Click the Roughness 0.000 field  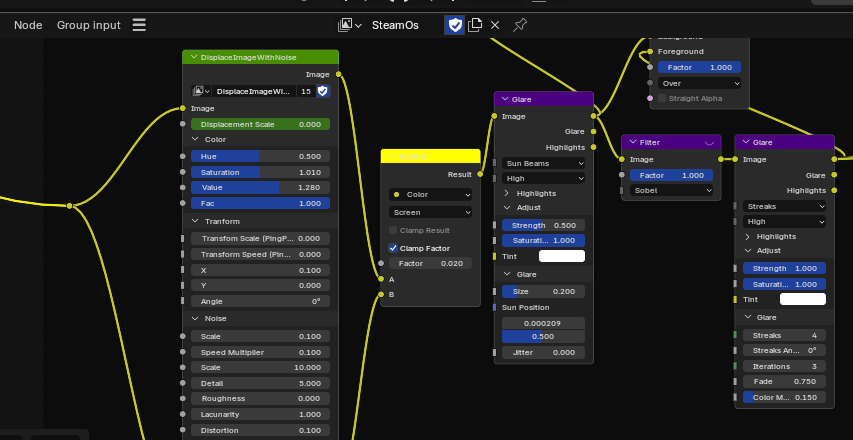pyautogui.click(x=261, y=399)
